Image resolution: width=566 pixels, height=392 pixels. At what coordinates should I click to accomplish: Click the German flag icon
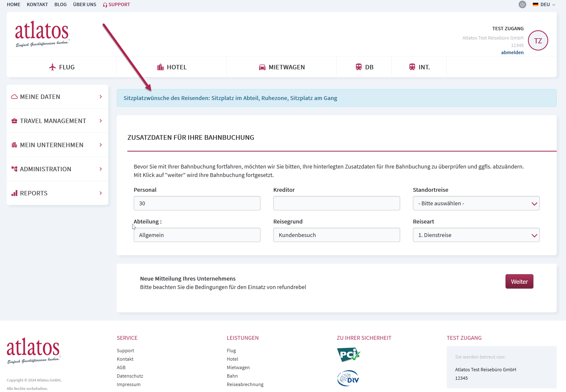(536, 4)
